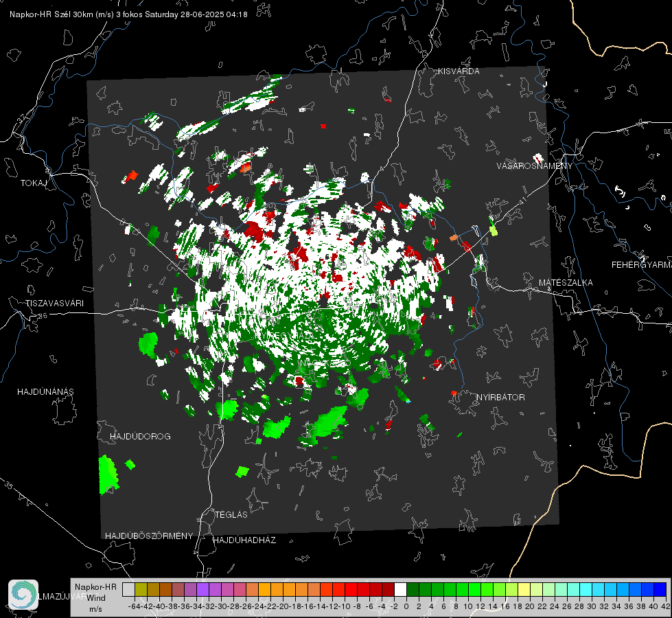
Task: Pick the olive swatch beside the grey one
Action: 141,589
